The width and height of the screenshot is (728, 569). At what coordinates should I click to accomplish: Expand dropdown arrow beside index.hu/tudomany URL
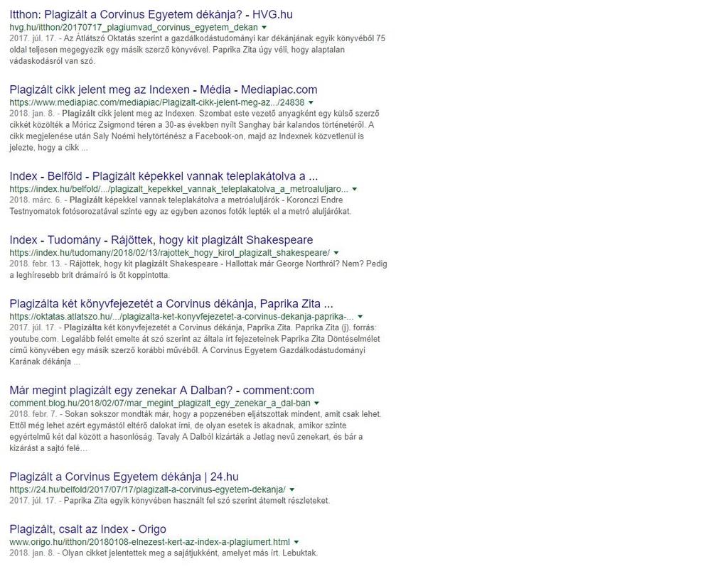tap(336, 253)
